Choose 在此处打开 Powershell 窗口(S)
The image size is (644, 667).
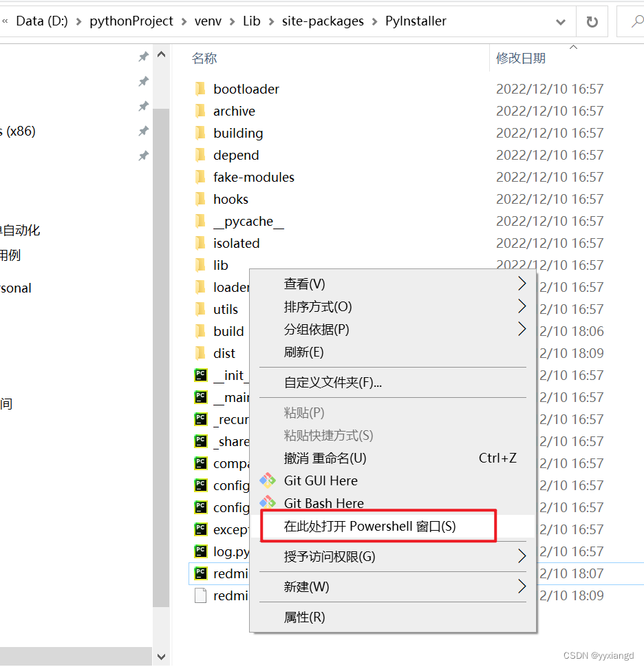click(393, 526)
